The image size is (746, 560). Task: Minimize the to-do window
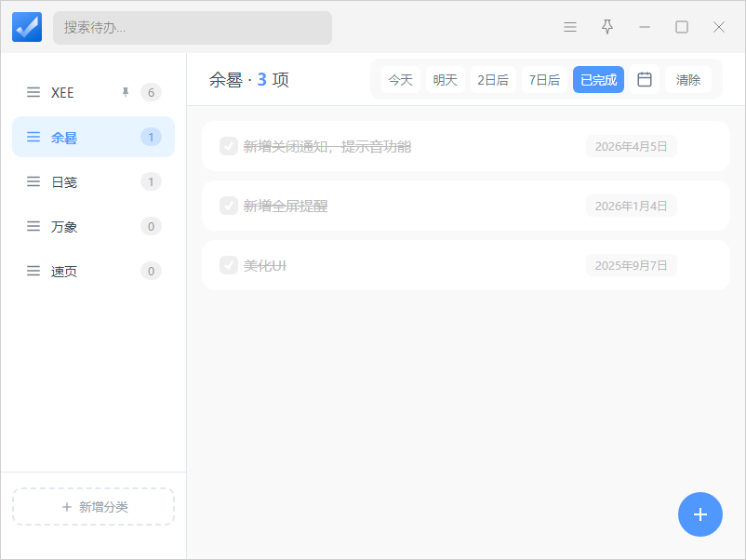coord(645,27)
